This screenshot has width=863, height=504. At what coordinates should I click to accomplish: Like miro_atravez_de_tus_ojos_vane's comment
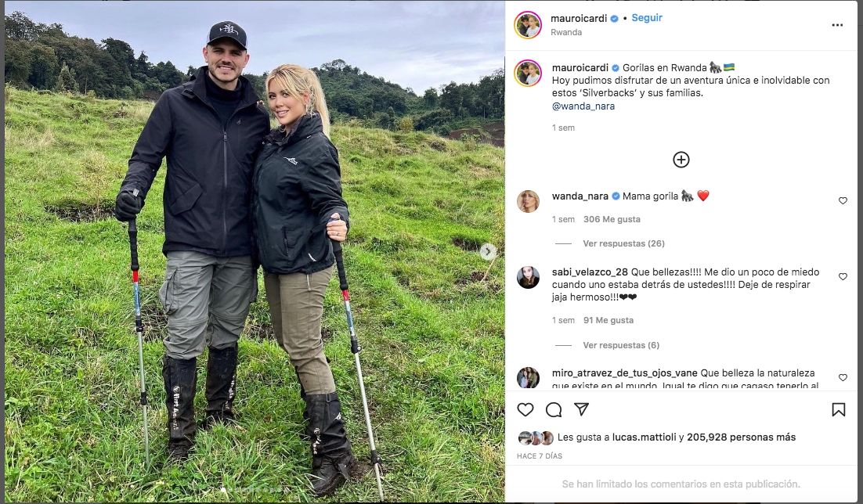coord(843,378)
